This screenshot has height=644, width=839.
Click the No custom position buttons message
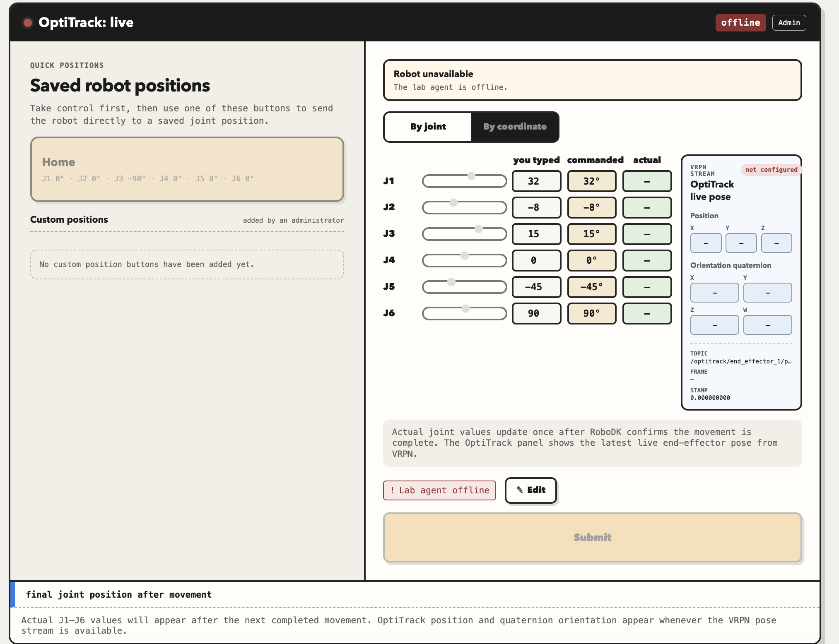[x=187, y=264]
